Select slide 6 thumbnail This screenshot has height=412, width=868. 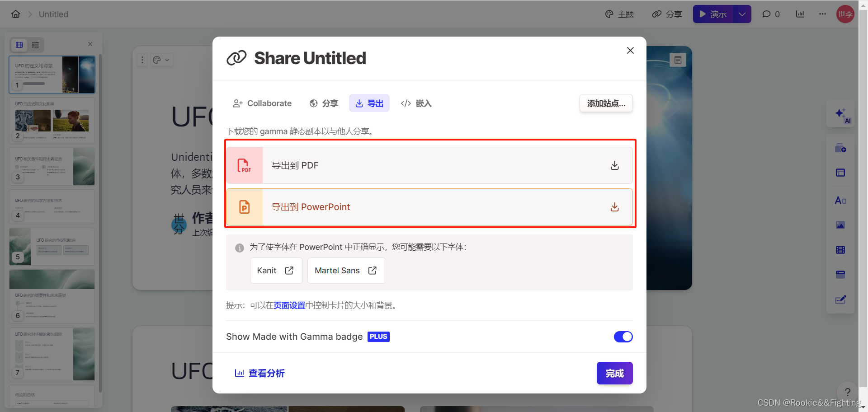coord(52,296)
